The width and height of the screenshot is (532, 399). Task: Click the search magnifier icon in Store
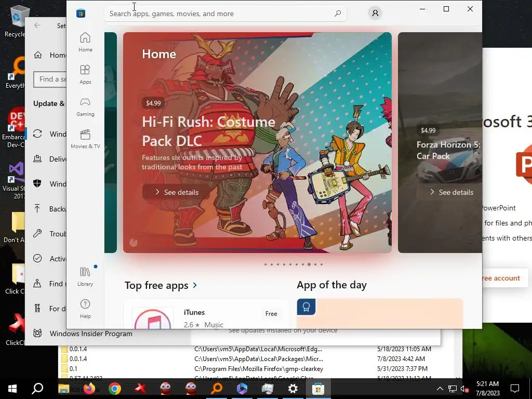point(338,14)
